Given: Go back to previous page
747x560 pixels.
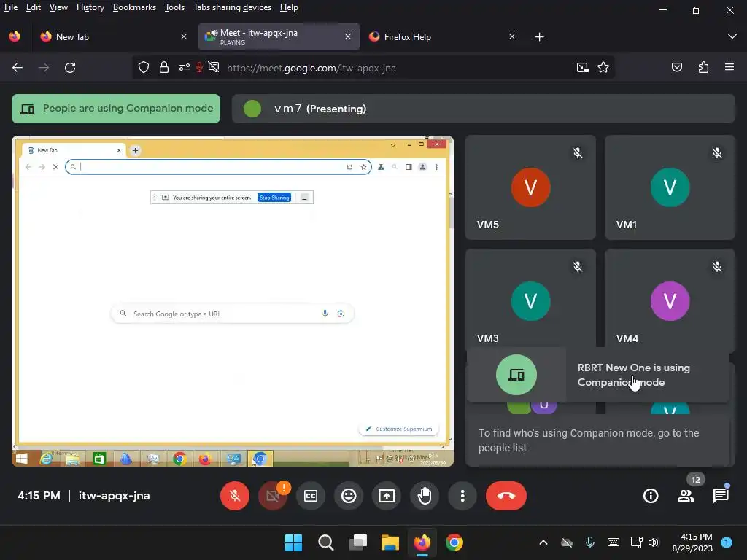Looking at the screenshot, I should [18, 68].
